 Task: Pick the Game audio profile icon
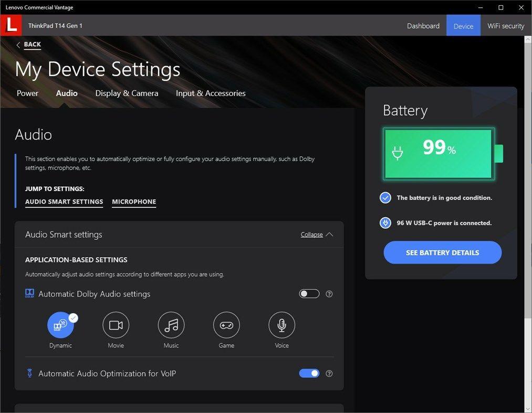coord(226,324)
